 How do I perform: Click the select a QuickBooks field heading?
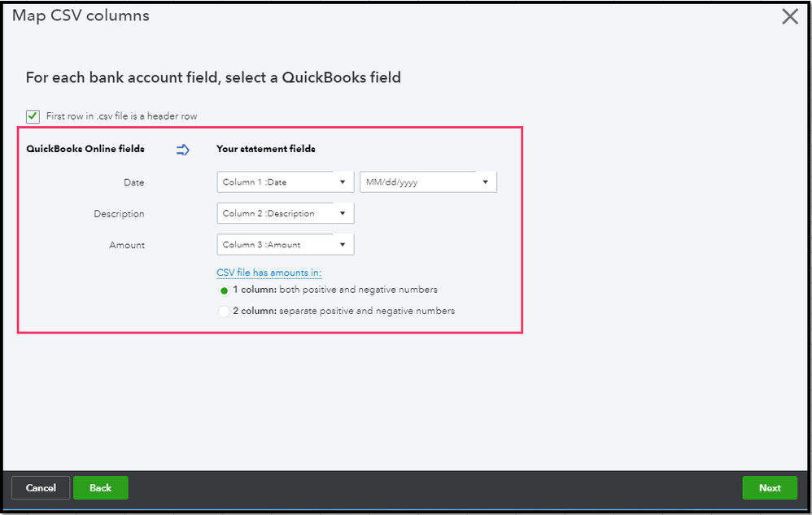213,78
